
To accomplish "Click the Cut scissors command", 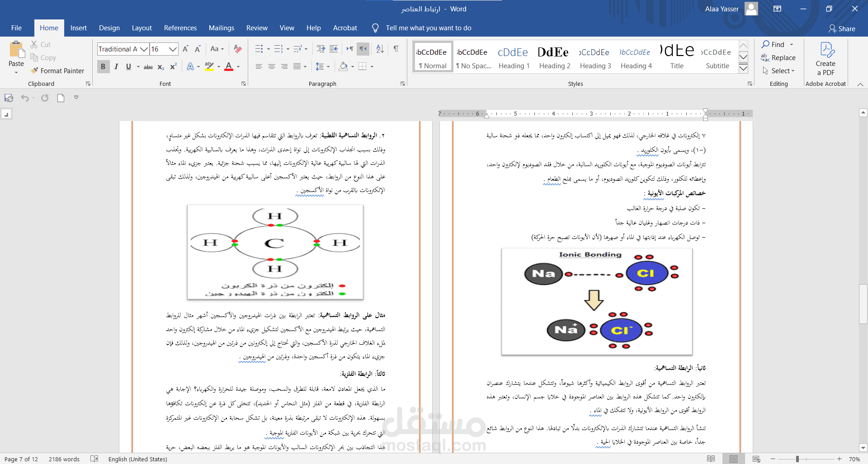I will coord(40,45).
